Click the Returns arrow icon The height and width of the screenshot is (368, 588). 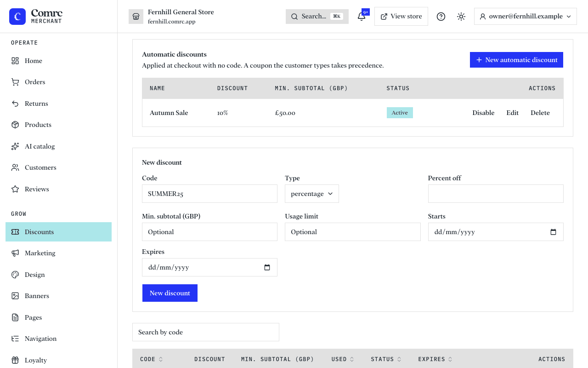pyautogui.click(x=15, y=103)
